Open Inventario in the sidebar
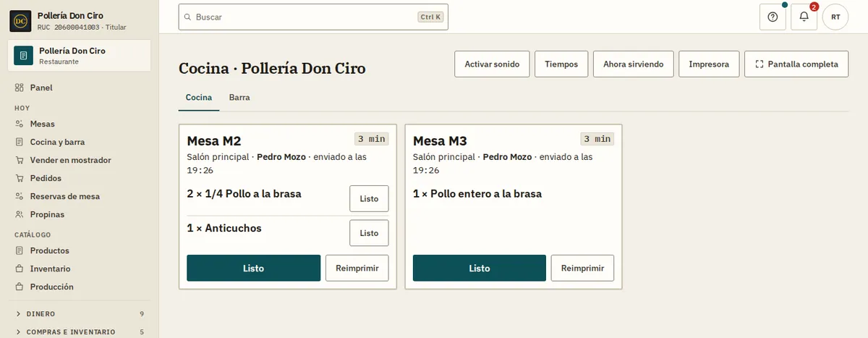 [80, 269]
